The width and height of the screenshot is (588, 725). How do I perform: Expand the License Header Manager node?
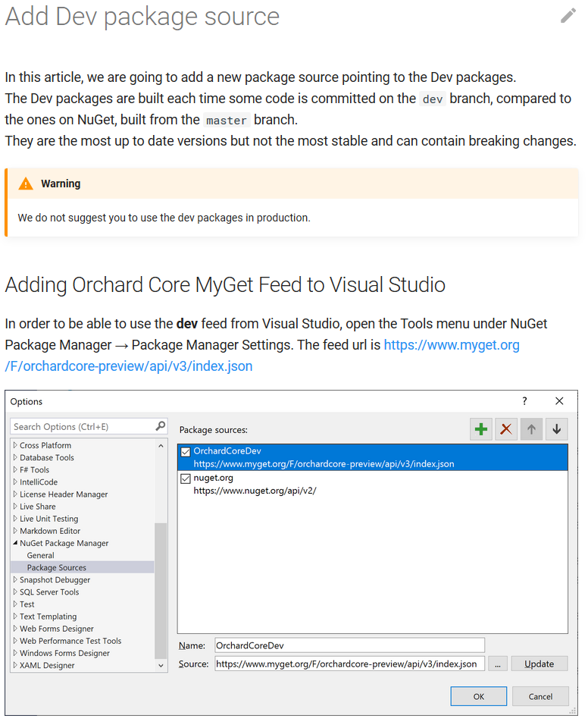15,494
